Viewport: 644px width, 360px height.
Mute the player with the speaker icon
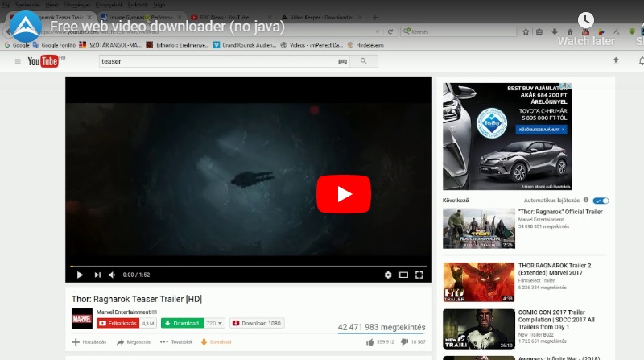click(112, 275)
